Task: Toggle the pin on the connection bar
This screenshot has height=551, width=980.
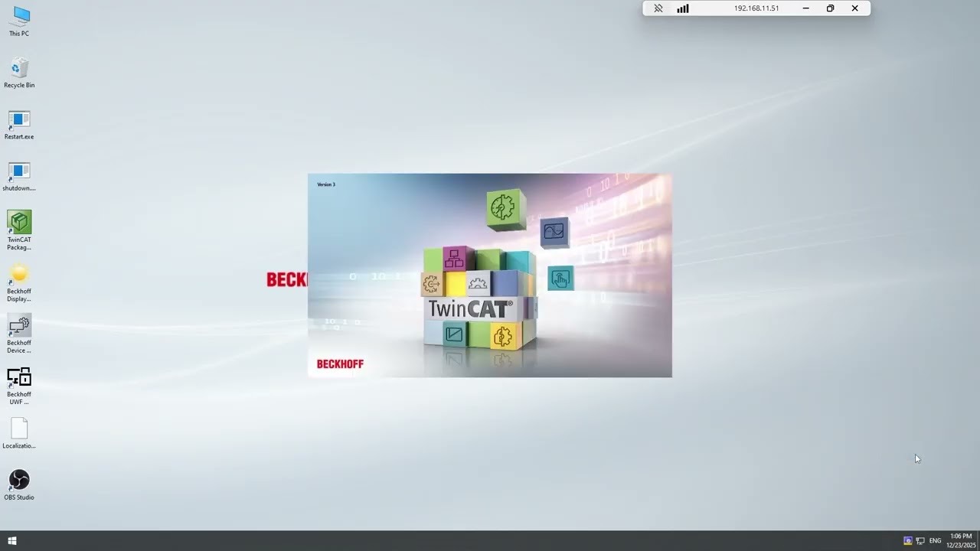Action: [658, 8]
